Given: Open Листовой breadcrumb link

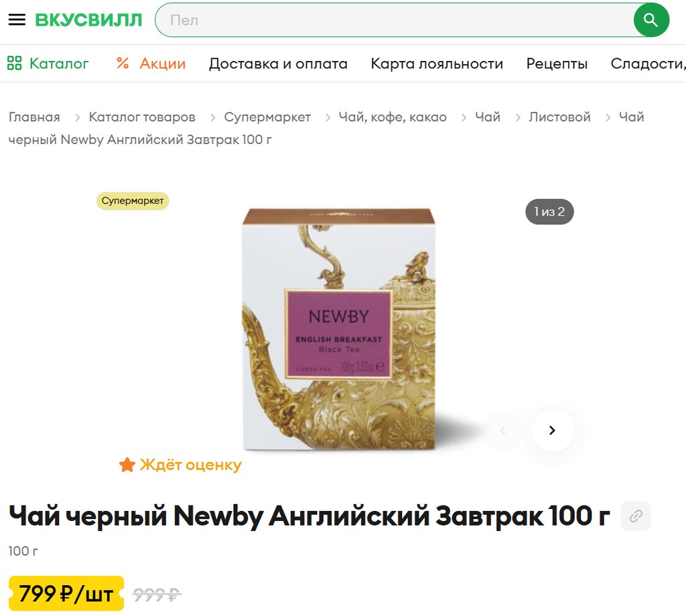Looking at the screenshot, I should [x=559, y=117].
